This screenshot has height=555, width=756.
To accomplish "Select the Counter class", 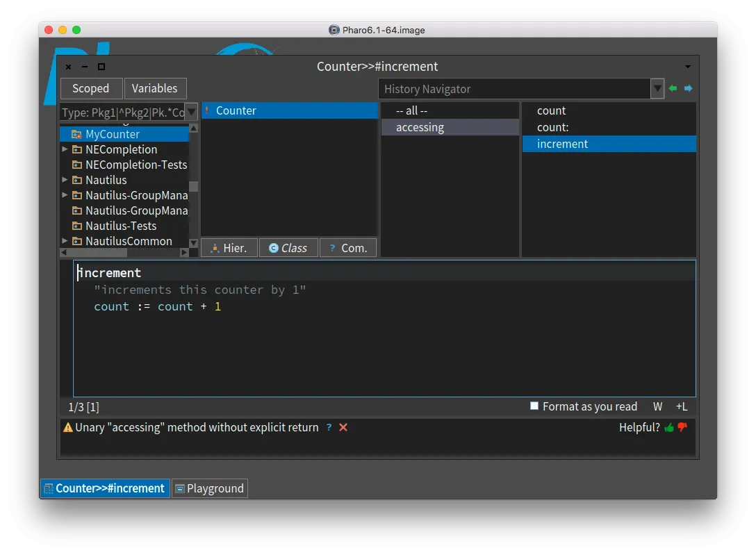I will pyautogui.click(x=289, y=110).
